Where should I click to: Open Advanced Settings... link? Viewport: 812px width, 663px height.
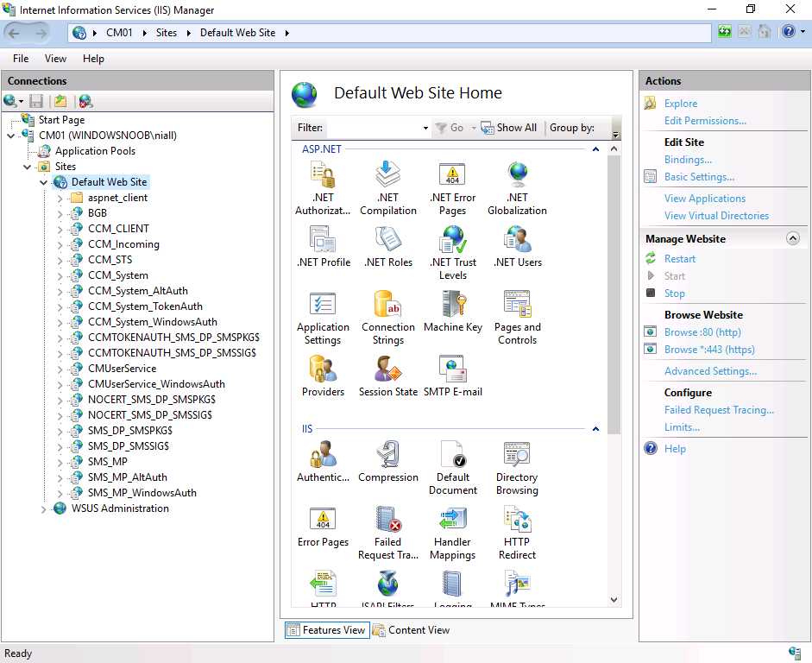pyautogui.click(x=710, y=371)
